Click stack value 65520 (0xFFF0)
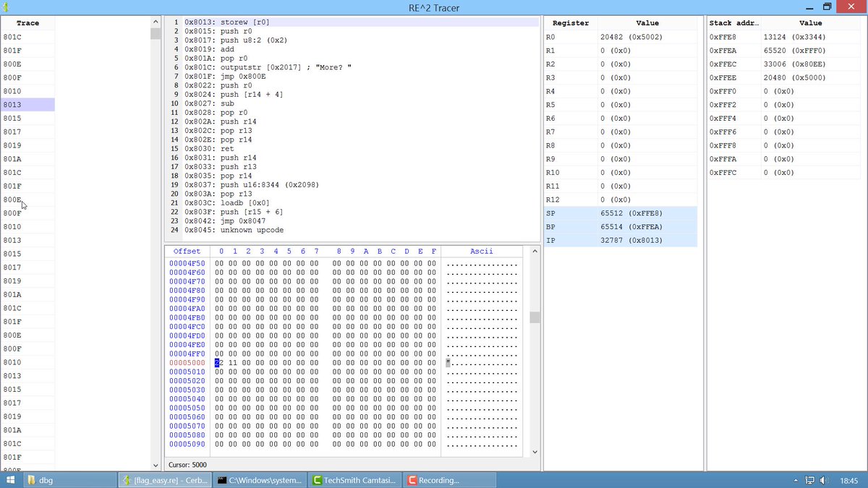Viewport: 868px width, 488px height. 794,51
